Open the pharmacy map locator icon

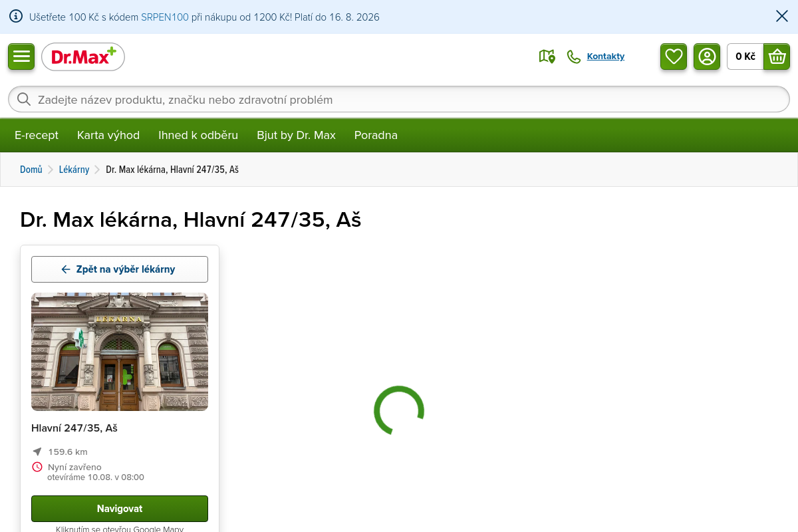coord(547,57)
